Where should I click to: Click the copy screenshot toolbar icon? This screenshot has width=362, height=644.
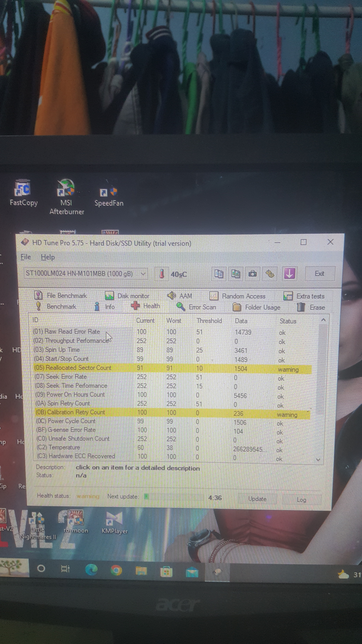point(235,274)
